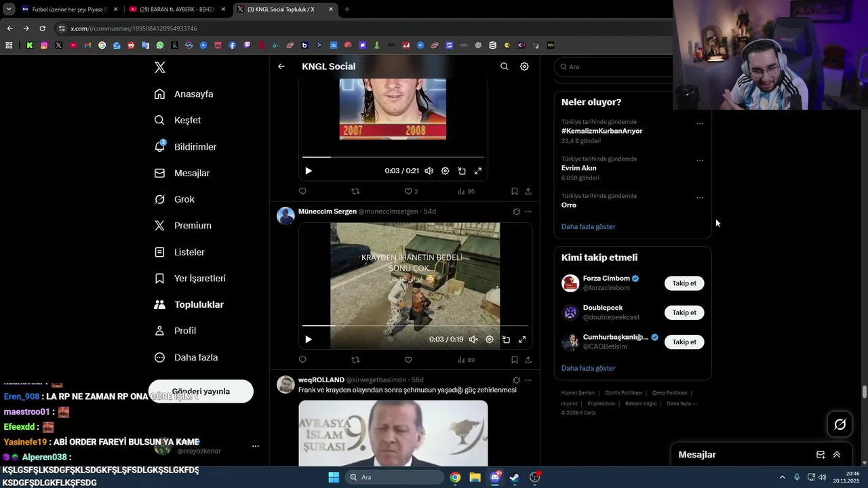Share the post with 89 views
The width and height of the screenshot is (868, 488).
pos(528,360)
